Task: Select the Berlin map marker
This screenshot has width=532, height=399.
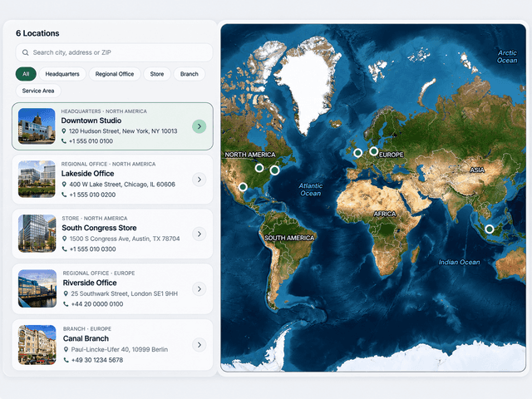Action: tap(373, 151)
